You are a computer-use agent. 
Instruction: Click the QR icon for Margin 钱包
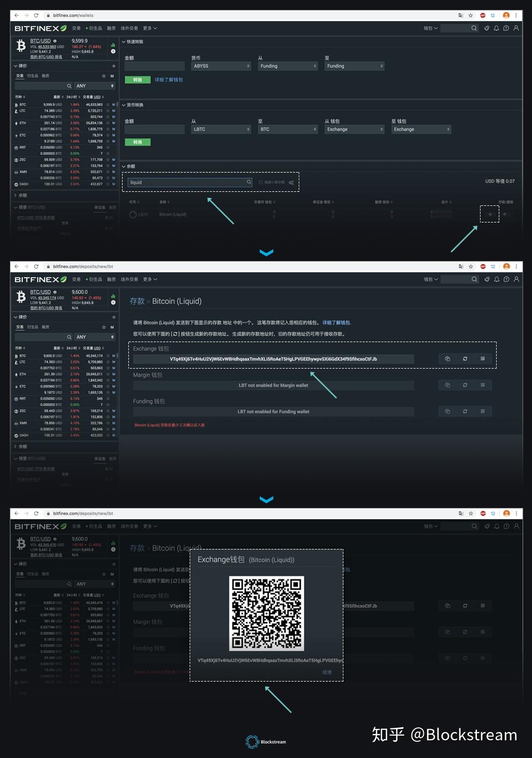[x=483, y=385]
